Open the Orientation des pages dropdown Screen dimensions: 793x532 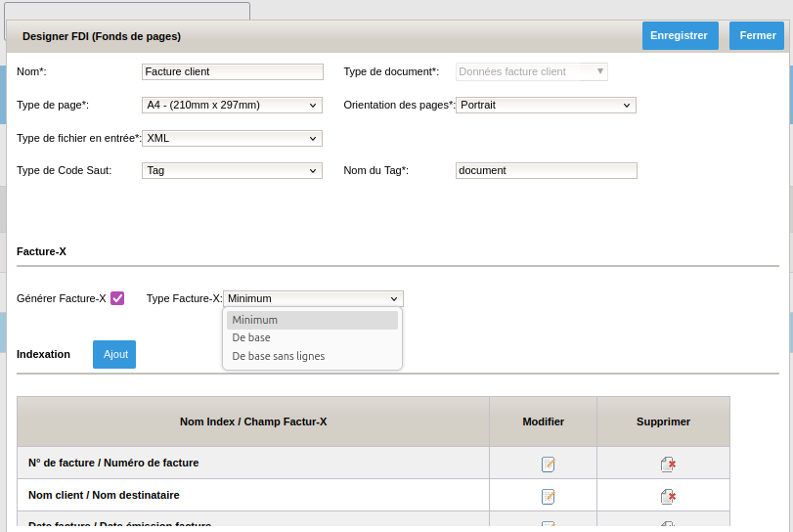pyautogui.click(x=546, y=106)
